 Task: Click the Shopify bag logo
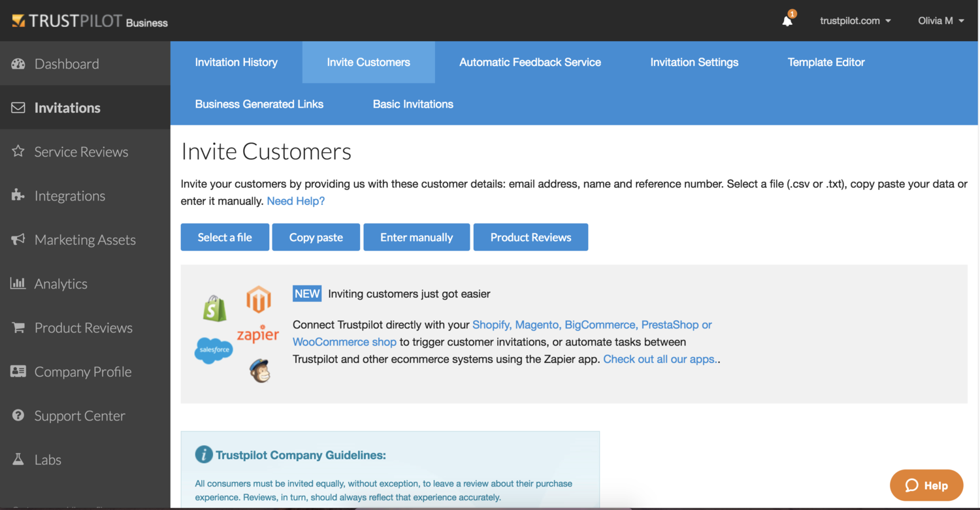point(215,308)
